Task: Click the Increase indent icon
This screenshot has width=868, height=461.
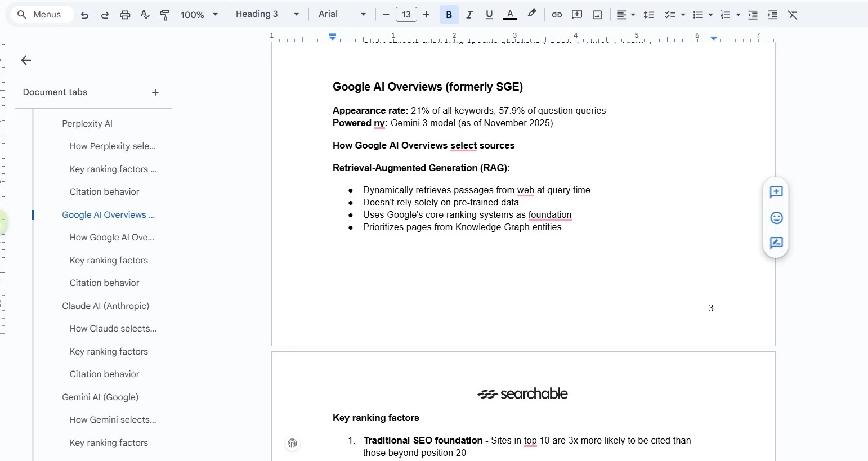Action: click(773, 15)
